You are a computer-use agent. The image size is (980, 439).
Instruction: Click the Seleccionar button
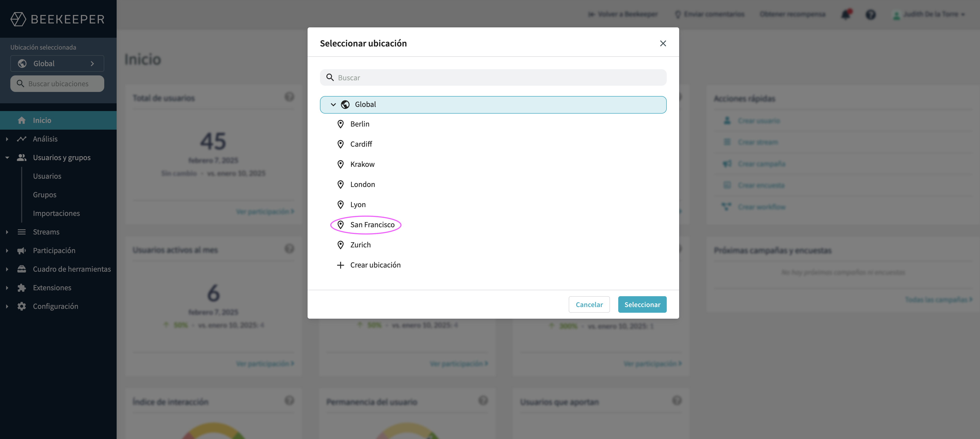point(642,305)
